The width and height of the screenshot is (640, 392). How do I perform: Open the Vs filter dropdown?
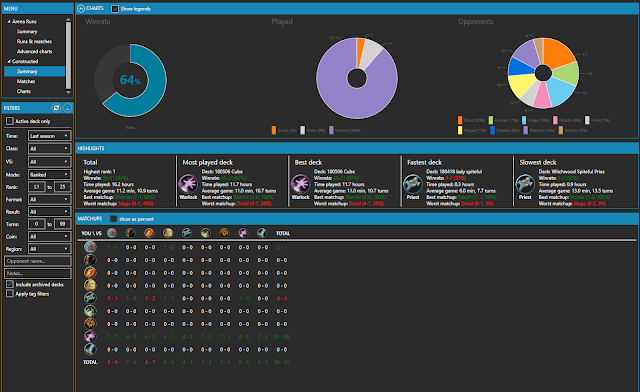click(49, 162)
